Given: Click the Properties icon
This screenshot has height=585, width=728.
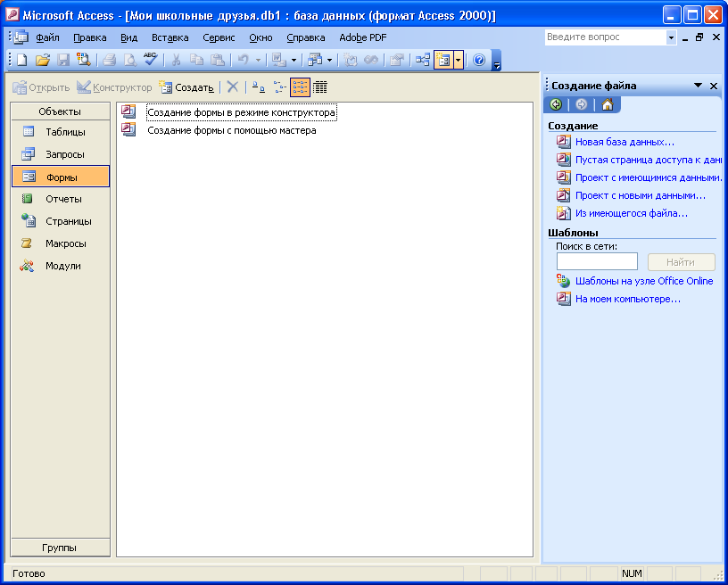Looking at the screenshot, I should 396,60.
